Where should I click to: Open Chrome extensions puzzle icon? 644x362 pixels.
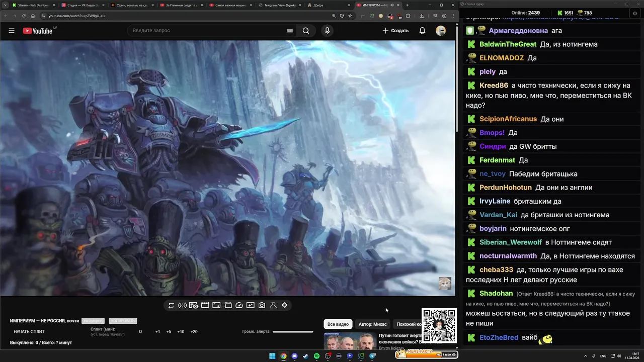coord(408,16)
